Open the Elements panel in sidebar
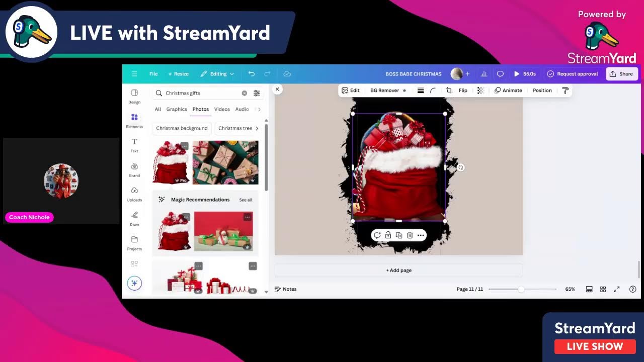 click(134, 121)
